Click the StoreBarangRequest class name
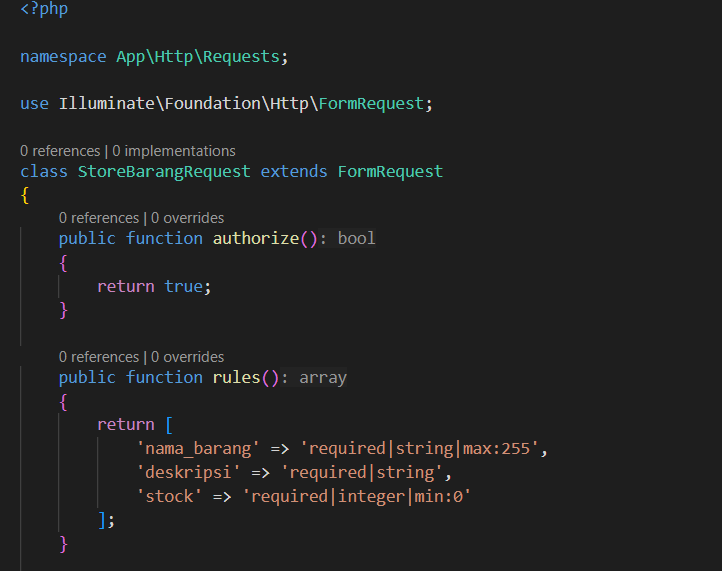 (164, 172)
